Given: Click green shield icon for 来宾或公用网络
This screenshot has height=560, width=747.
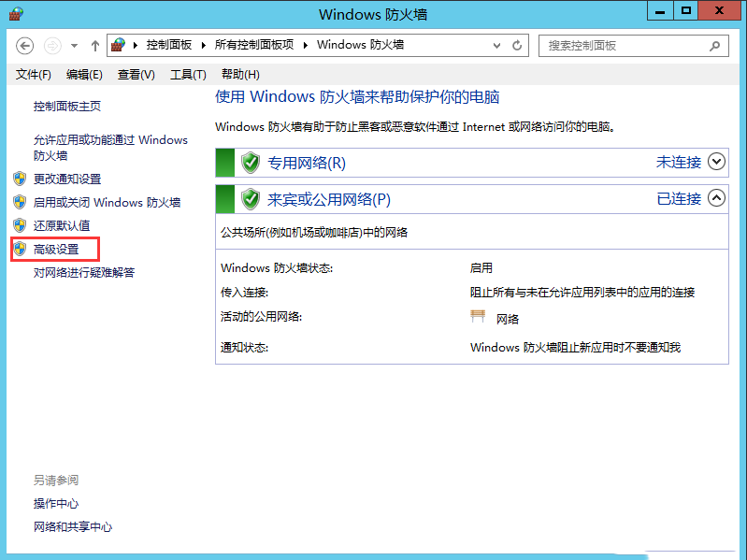Looking at the screenshot, I should point(251,199).
